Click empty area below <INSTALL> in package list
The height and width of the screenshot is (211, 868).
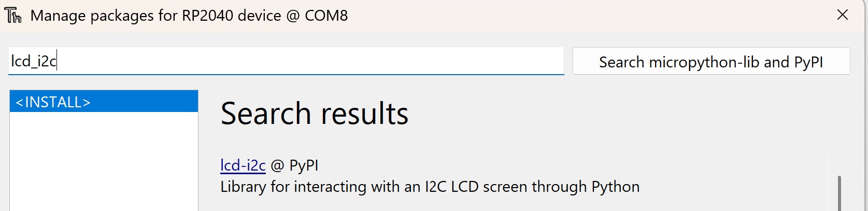coord(104,161)
